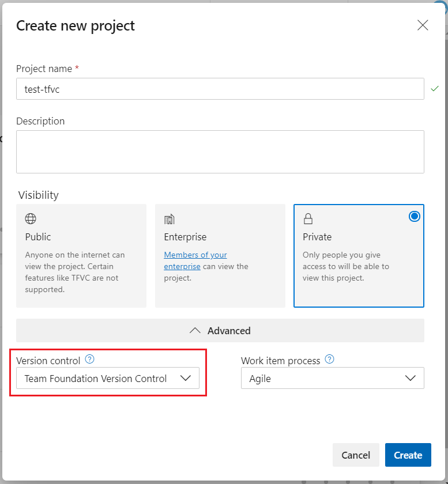Click the Work item process help icon
Screen dimensions: 448x484
tap(329, 360)
